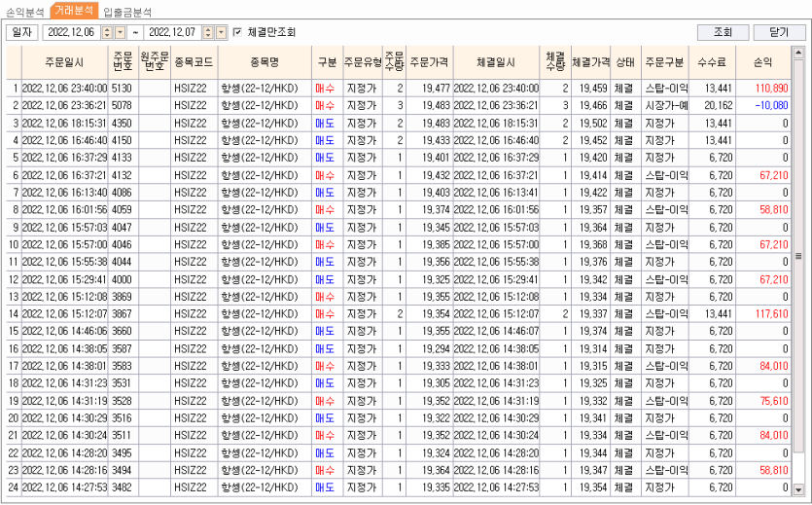Switch to the 손익분석 tab
812x505 pixels.
pyautogui.click(x=25, y=12)
